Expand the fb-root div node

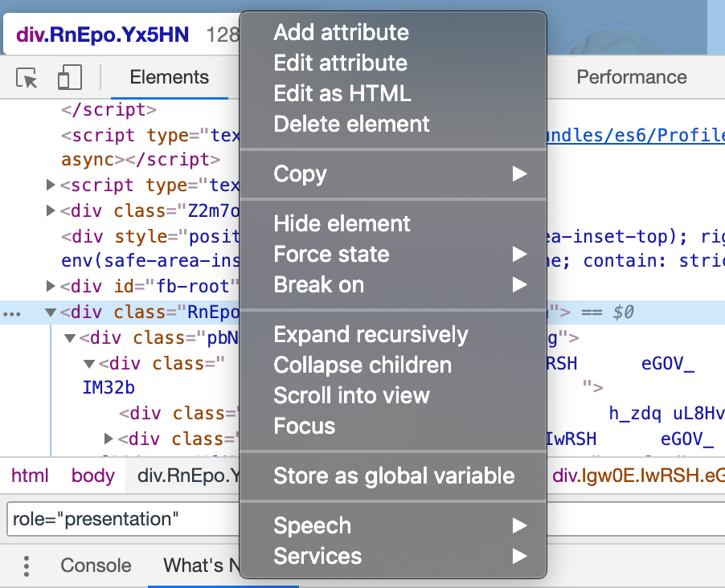coord(51,285)
